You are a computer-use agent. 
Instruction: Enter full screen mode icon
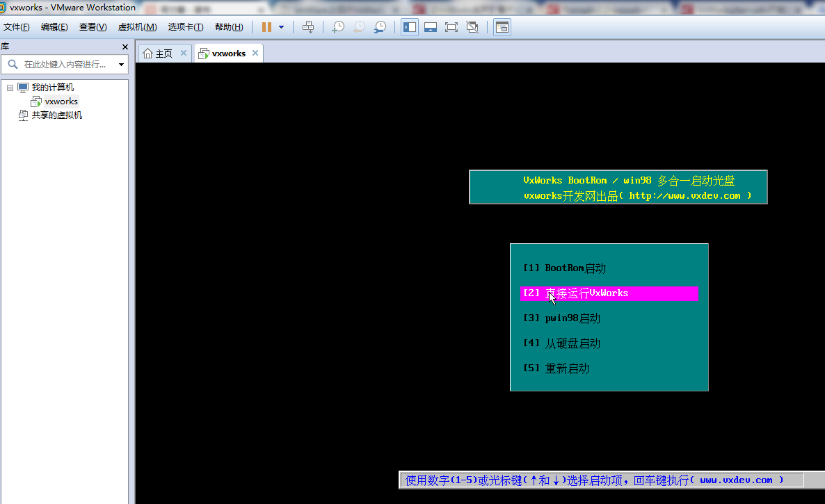[451, 27]
